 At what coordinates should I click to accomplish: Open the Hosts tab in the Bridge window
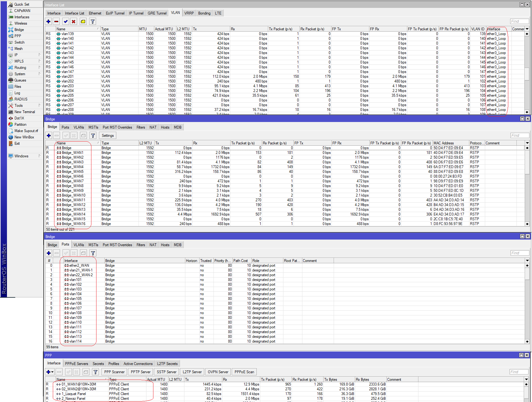pyautogui.click(x=165, y=127)
